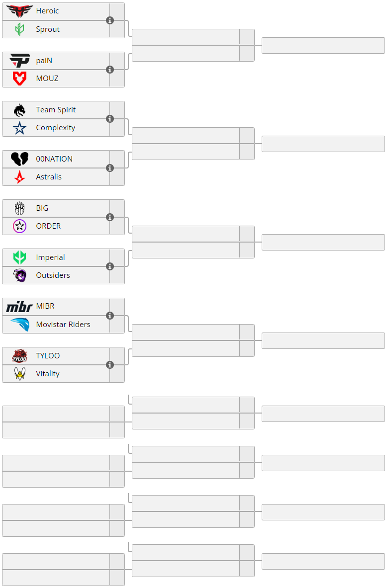Image resolution: width=387 pixels, height=588 pixels.
Task: Select the Complexity team name
Action: click(x=56, y=128)
